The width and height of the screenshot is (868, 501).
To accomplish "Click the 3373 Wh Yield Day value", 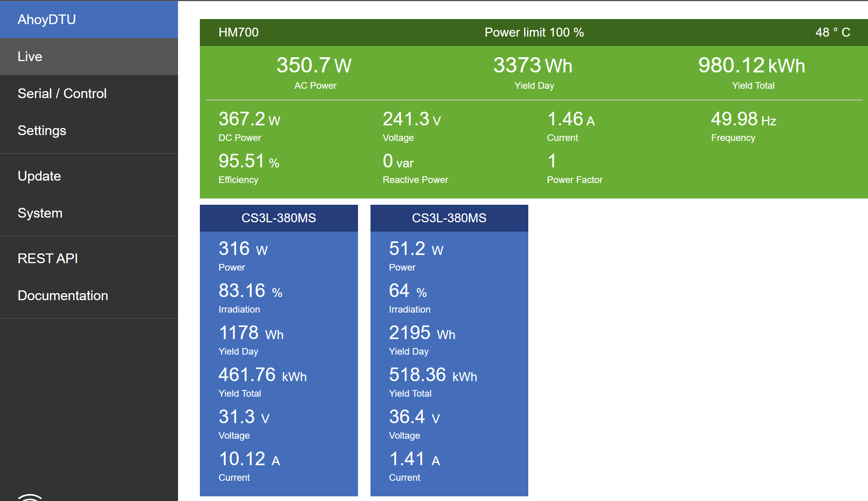I will [533, 65].
